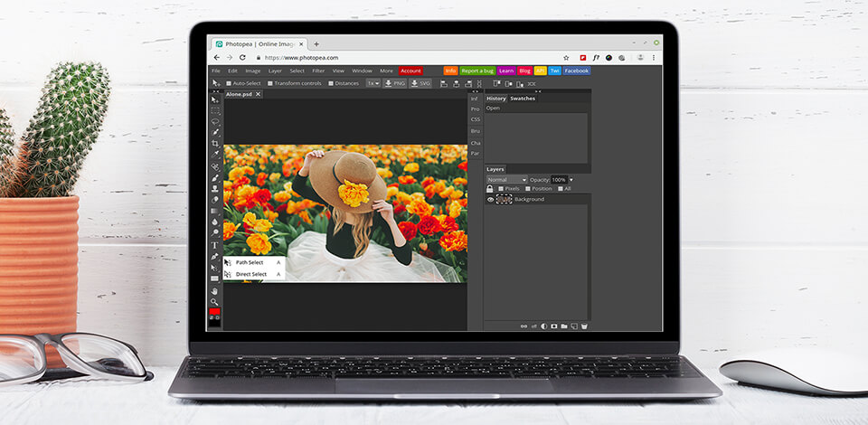Click the Report a bug link
This screenshot has width=868, height=425.
point(476,71)
